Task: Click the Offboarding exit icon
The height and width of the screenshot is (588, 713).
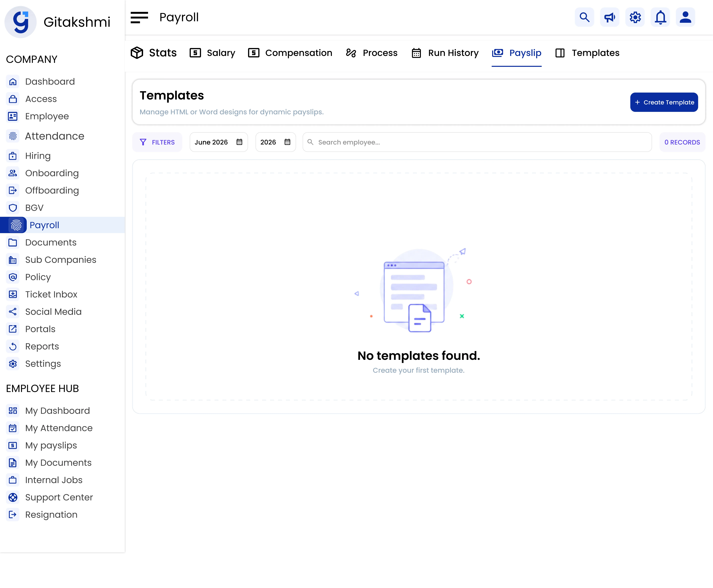Action: tap(13, 190)
